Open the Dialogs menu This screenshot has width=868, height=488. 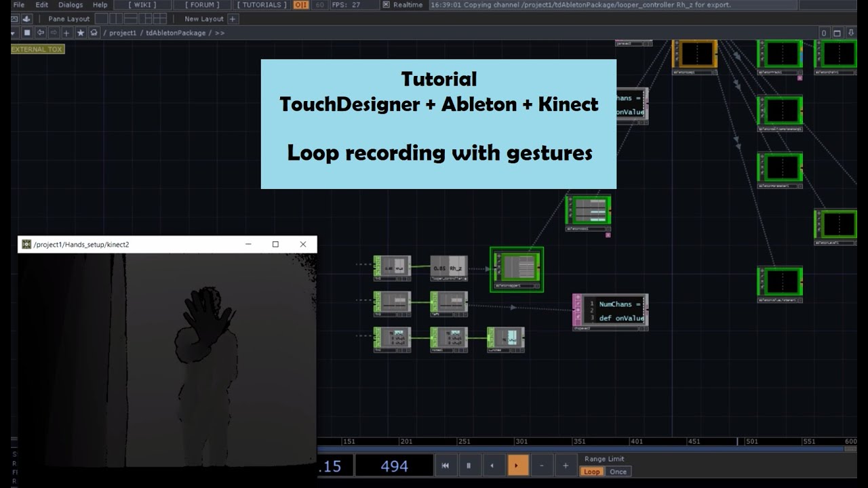pos(71,5)
